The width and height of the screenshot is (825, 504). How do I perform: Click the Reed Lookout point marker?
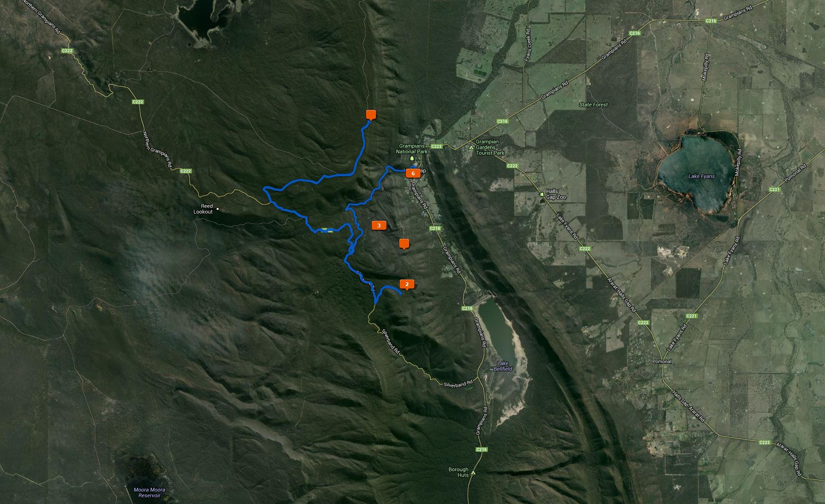[x=218, y=209]
